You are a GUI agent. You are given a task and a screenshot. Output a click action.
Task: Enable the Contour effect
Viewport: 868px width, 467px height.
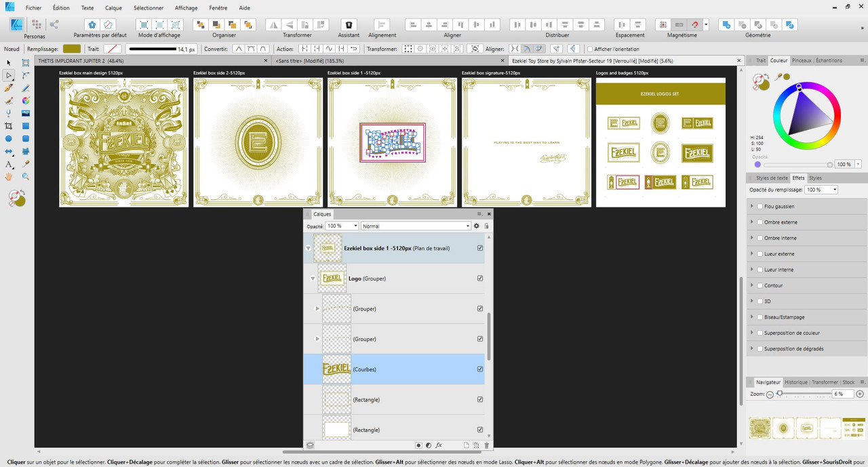tap(759, 285)
